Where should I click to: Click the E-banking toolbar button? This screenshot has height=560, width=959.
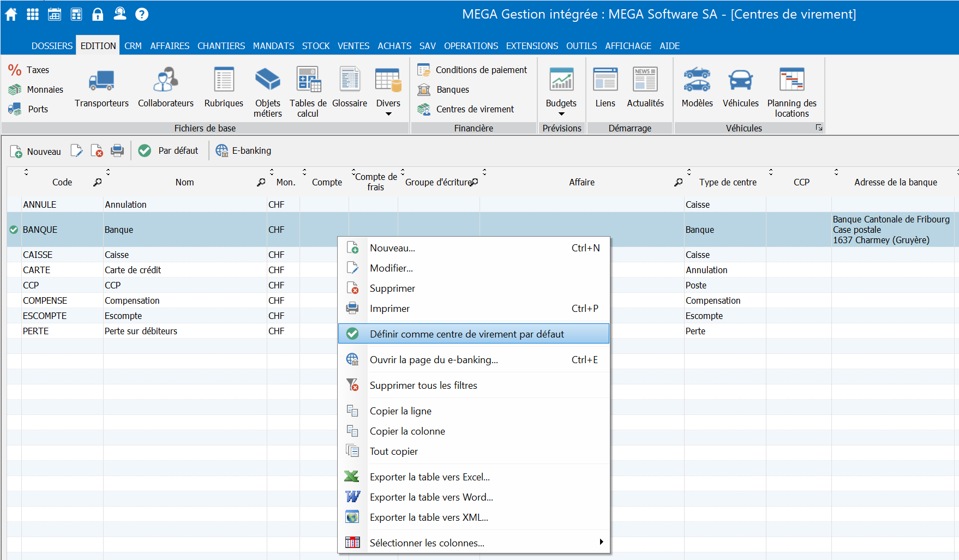[x=243, y=150]
